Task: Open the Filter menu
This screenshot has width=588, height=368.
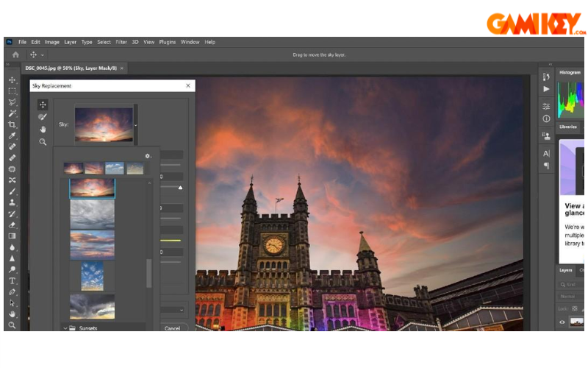Action: click(x=121, y=42)
